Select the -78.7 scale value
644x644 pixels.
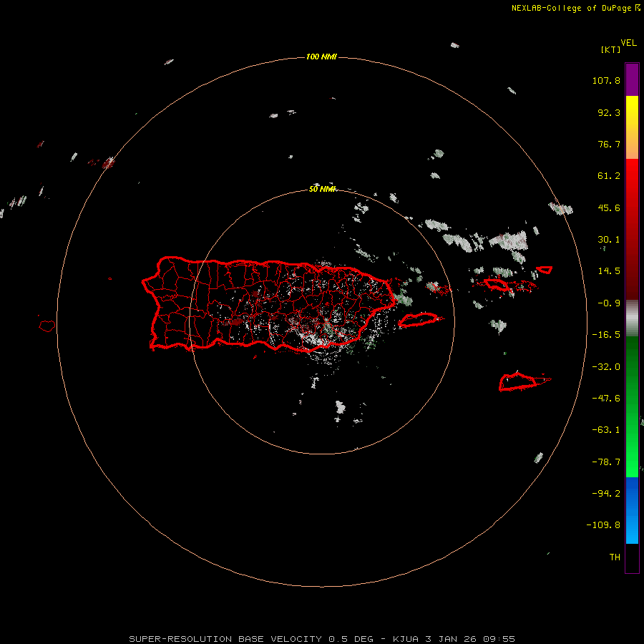606,462
